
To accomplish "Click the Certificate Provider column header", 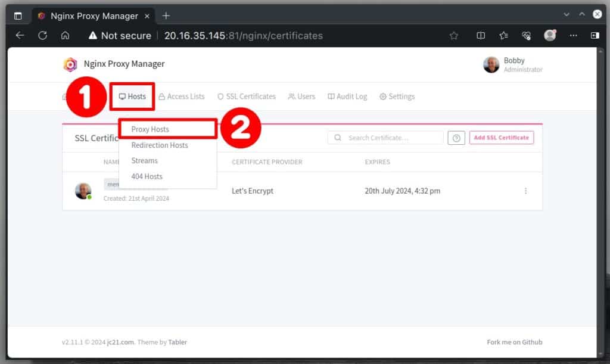I will (267, 162).
